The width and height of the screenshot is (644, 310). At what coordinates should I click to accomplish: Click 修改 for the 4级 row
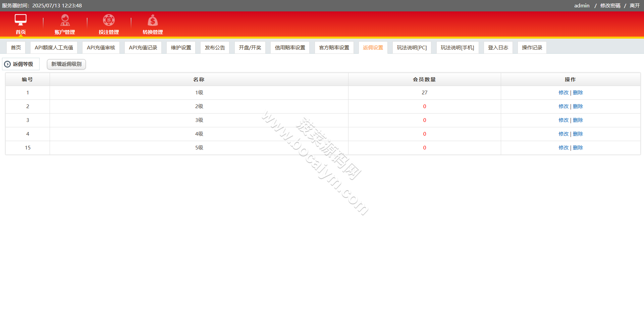coord(563,134)
